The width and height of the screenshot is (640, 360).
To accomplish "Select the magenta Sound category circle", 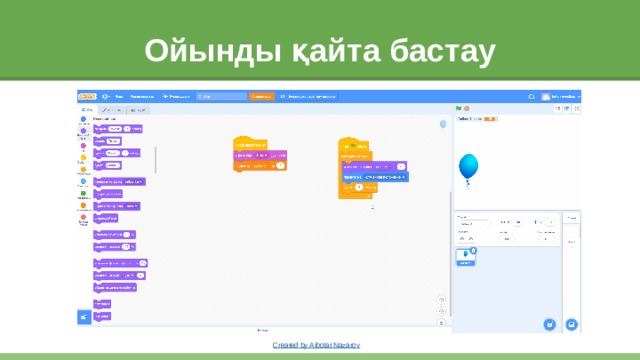I will 83,146.
